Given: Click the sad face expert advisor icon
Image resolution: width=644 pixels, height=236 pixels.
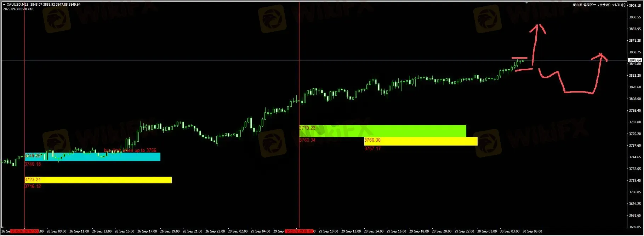Looking at the screenshot, I should point(623,5).
